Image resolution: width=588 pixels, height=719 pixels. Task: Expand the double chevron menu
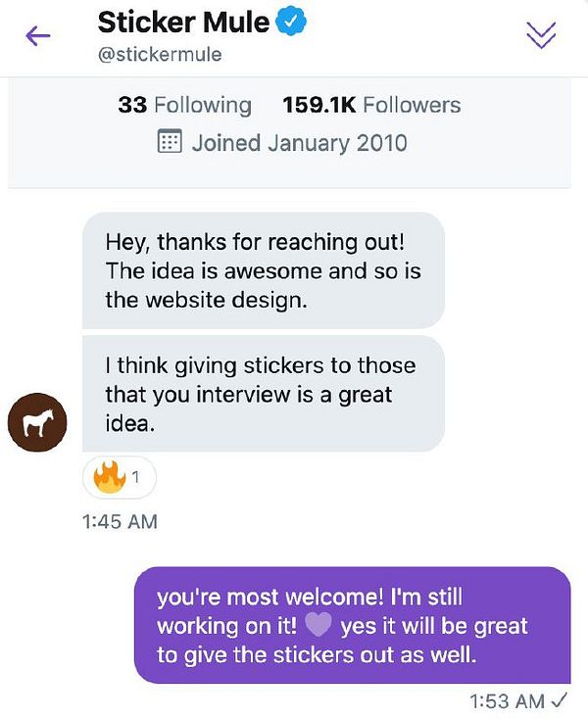click(541, 35)
